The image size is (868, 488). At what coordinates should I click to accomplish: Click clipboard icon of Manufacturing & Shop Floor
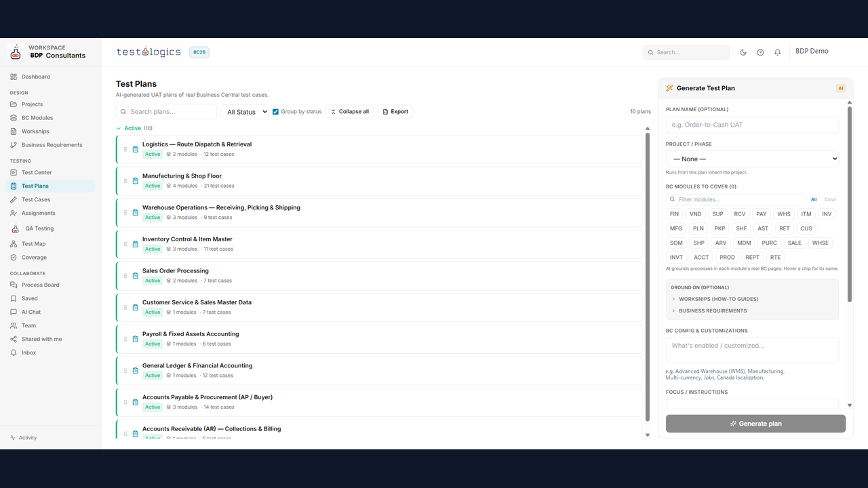[x=136, y=181]
